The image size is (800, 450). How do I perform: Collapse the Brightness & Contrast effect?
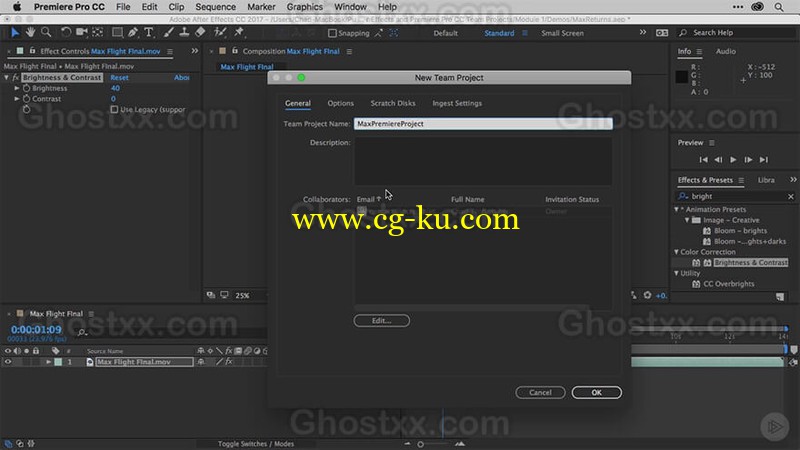(6, 78)
